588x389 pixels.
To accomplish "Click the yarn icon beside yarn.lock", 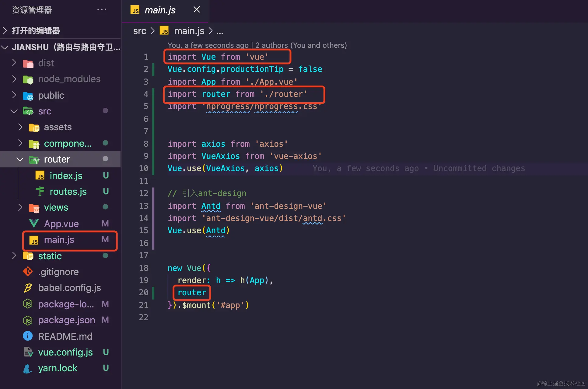I will (x=28, y=368).
